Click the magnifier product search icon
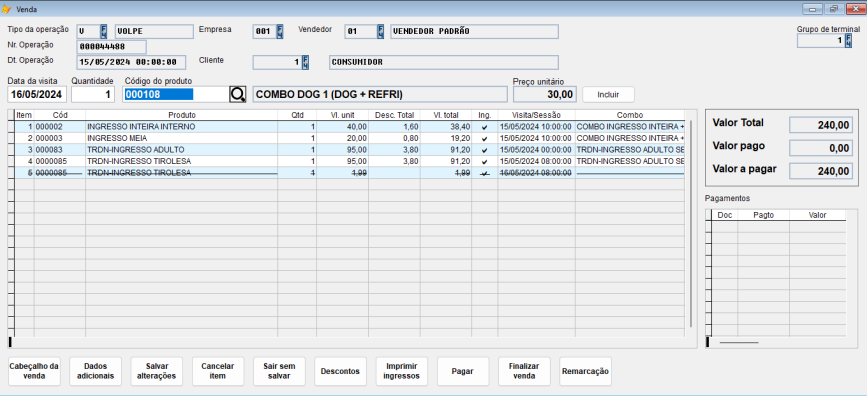The height and width of the screenshot is (396, 867). pos(237,95)
